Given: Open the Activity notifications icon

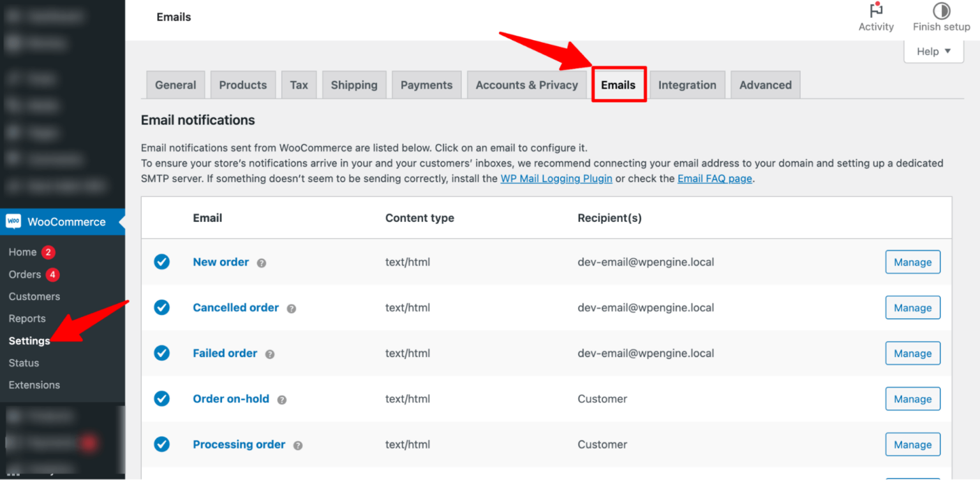Looking at the screenshot, I should click(x=875, y=17).
